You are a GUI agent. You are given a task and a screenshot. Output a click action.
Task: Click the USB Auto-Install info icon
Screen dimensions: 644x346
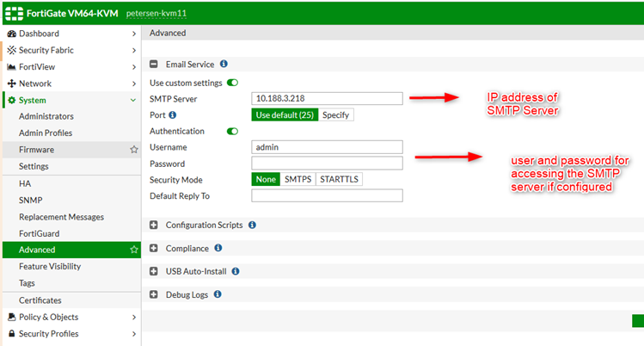tap(236, 271)
